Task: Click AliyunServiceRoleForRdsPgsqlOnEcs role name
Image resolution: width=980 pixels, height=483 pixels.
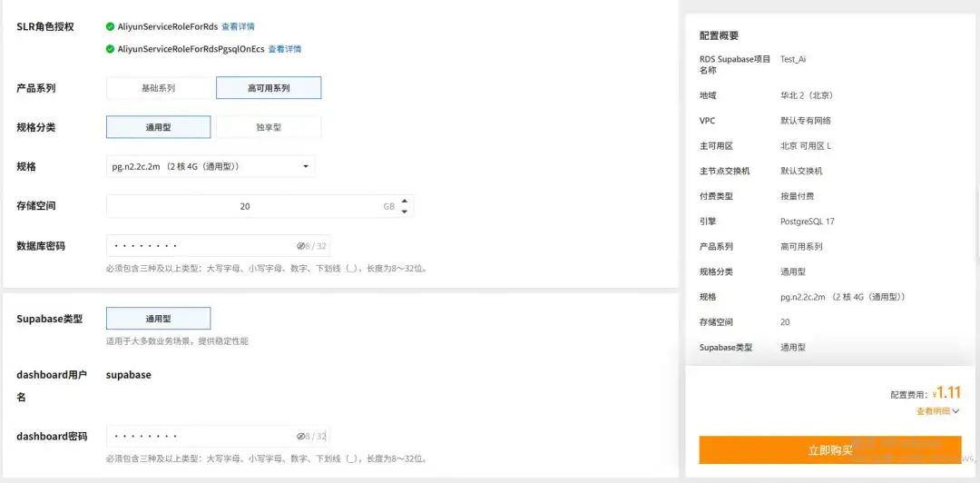Action: click(191, 49)
